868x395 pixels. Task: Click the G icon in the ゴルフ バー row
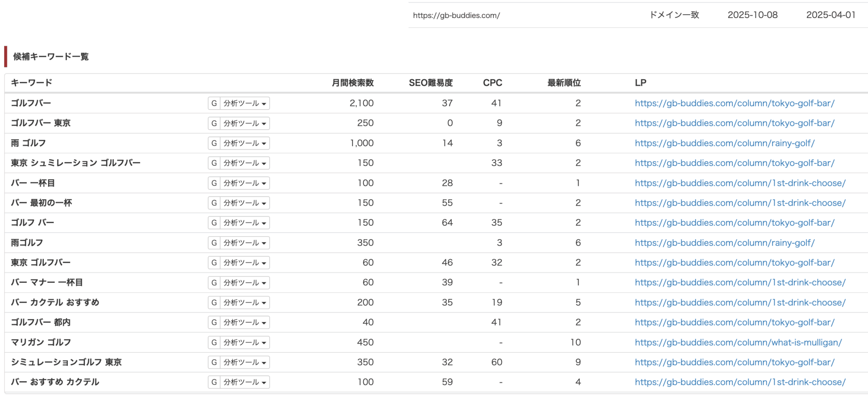click(x=214, y=223)
